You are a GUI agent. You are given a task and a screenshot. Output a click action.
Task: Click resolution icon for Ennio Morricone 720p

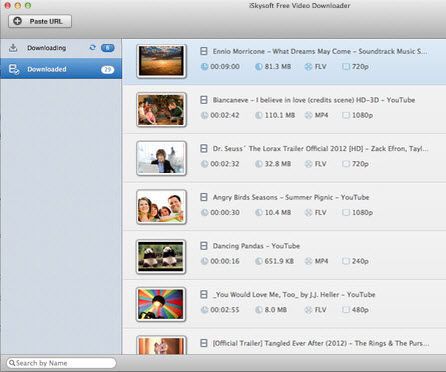coord(346,67)
